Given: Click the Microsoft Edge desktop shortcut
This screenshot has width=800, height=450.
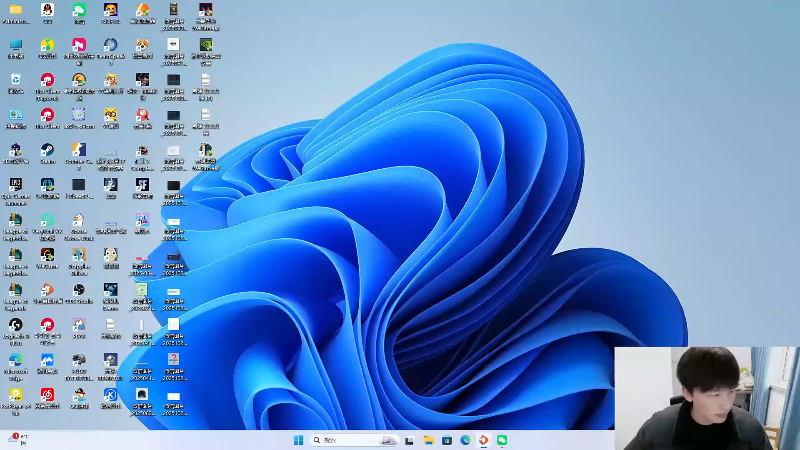Looking at the screenshot, I should [x=15, y=360].
